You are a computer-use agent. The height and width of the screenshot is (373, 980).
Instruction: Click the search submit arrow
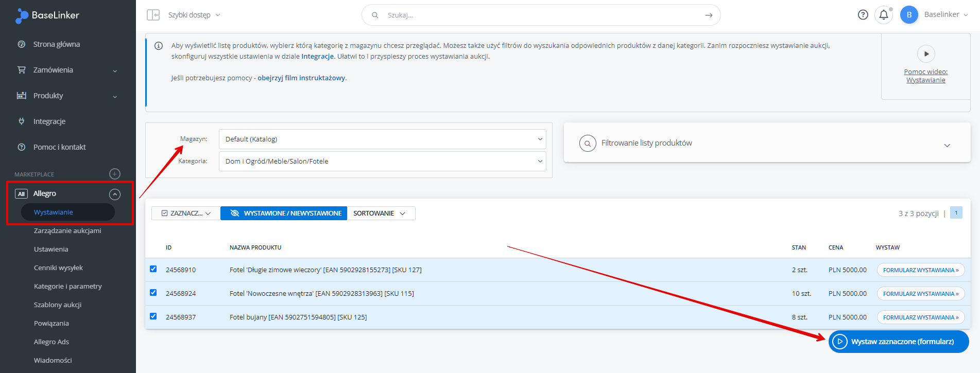[x=709, y=15]
